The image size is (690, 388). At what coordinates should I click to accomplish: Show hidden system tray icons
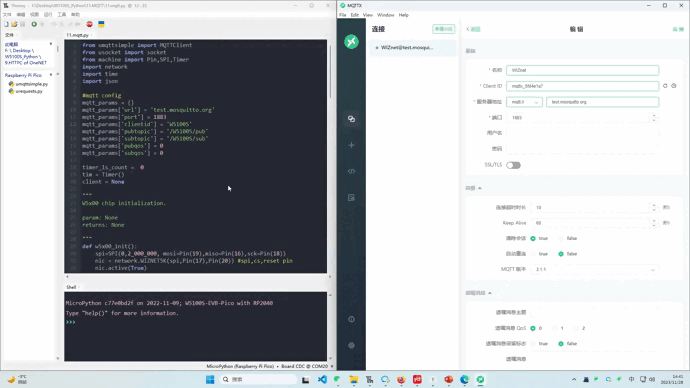(x=574, y=379)
